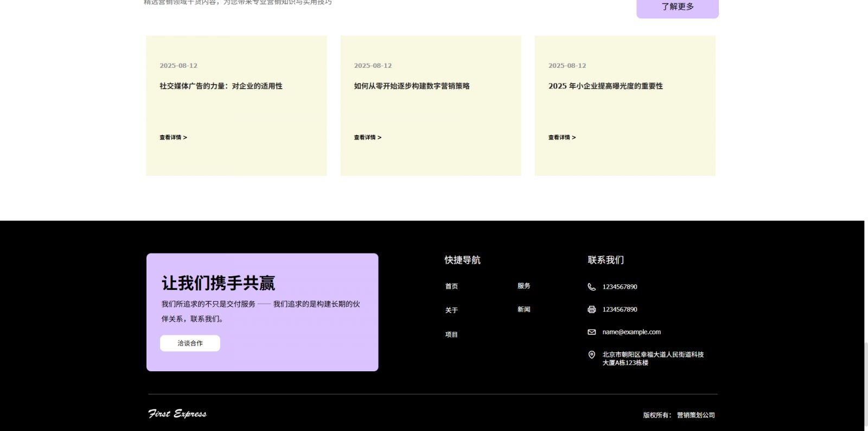Click phone number beside handset icon
The width and height of the screenshot is (868, 431).
[620, 287]
